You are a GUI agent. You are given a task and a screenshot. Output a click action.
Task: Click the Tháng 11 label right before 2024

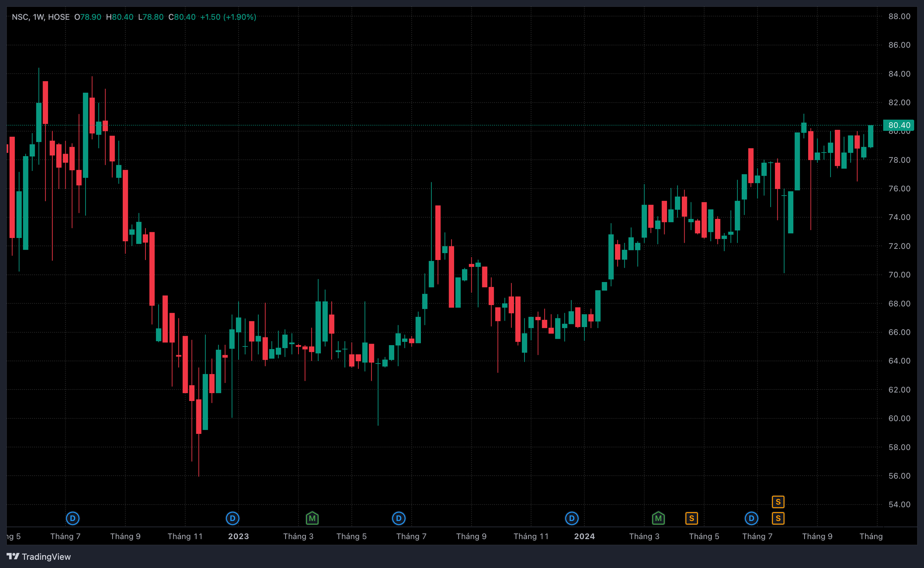tap(531, 536)
